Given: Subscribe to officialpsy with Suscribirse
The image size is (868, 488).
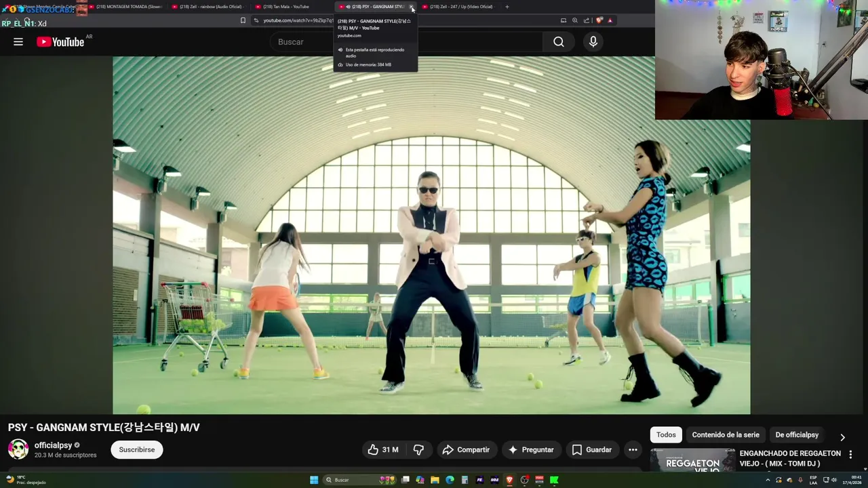Looking at the screenshot, I should click(137, 449).
